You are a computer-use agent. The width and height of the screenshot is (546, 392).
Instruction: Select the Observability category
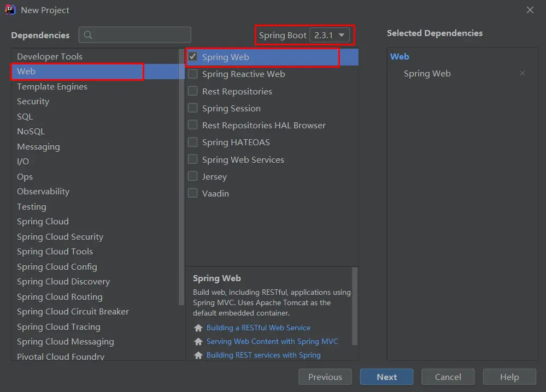tap(95, 192)
